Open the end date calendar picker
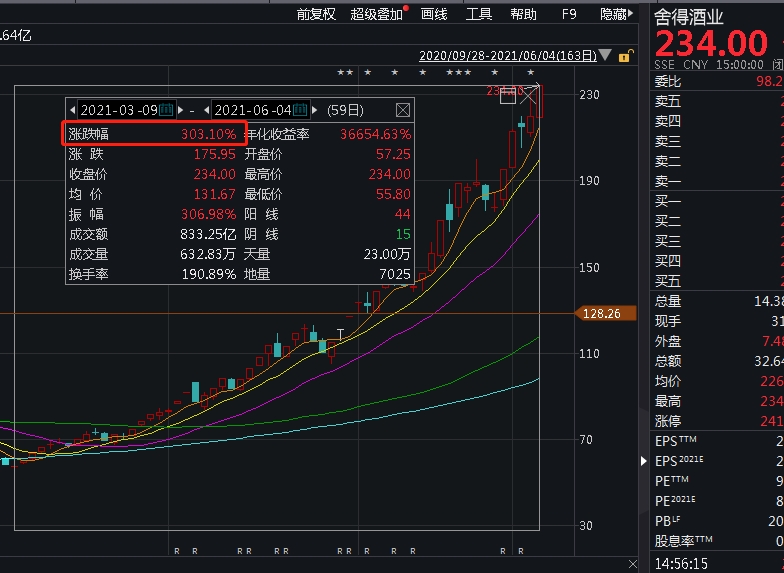784x573 pixels. coord(301,110)
